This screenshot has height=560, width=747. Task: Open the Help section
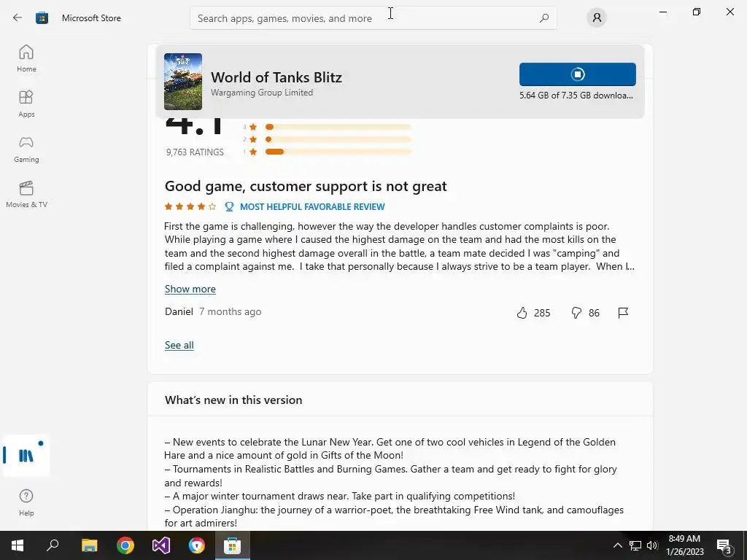coord(26,502)
